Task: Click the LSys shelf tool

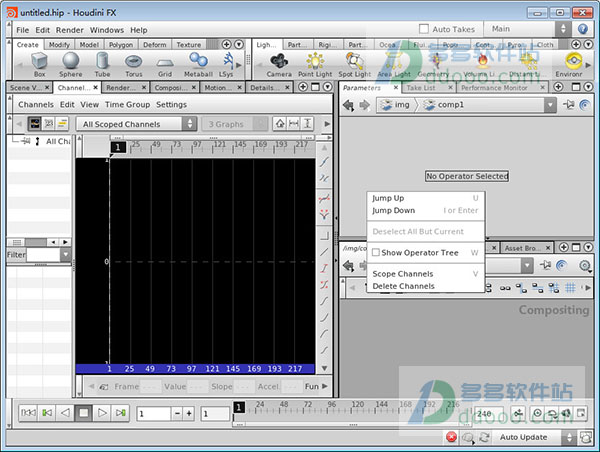Action: [x=226, y=64]
